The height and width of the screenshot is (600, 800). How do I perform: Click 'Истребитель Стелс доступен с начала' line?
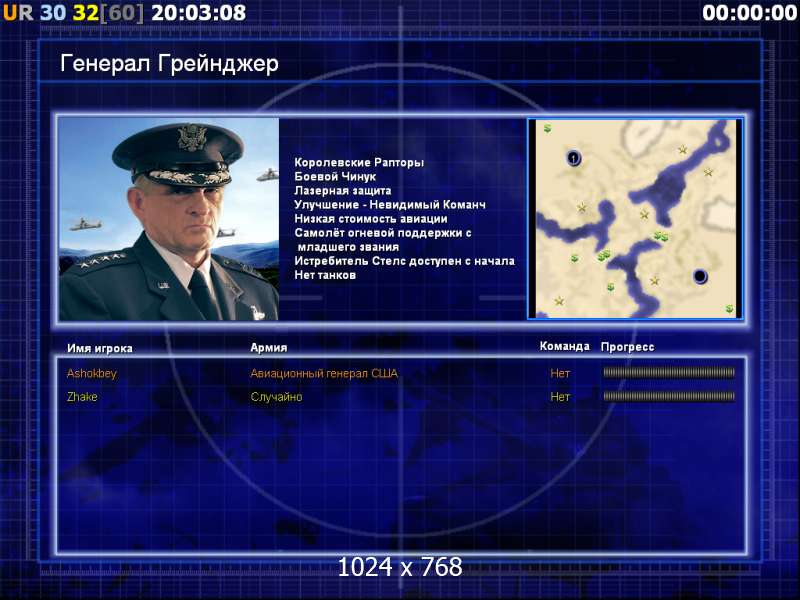(405, 261)
